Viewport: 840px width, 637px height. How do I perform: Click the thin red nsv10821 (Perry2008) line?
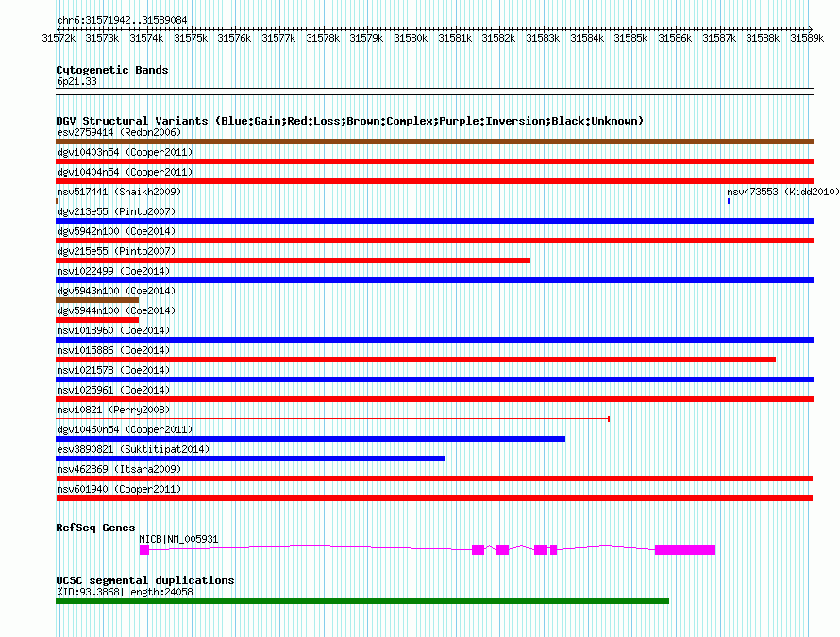(x=332, y=418)
